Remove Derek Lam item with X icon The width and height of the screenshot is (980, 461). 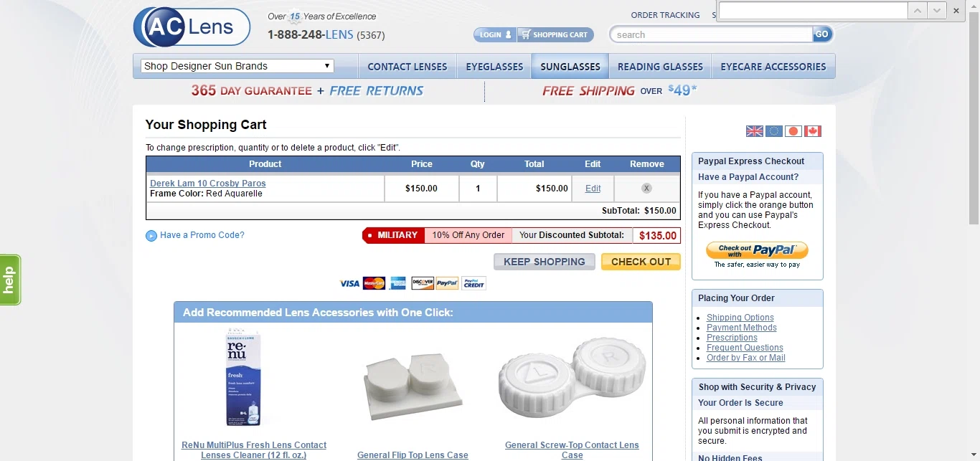coord(646,188)
